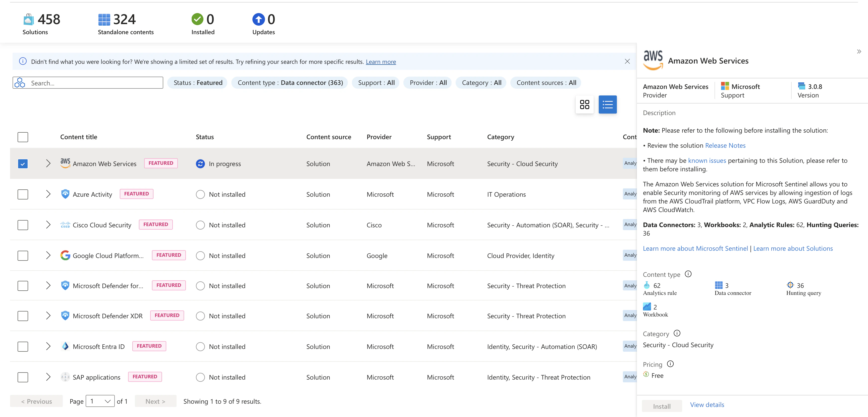
Task: Click the Pricing info icon
Action: 671,364
